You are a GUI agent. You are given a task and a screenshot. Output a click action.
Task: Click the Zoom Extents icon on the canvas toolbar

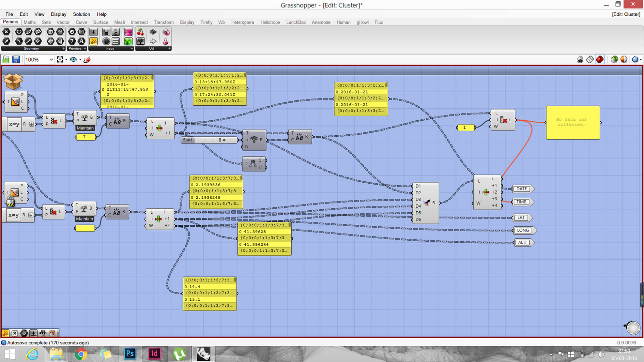[60, 59]
